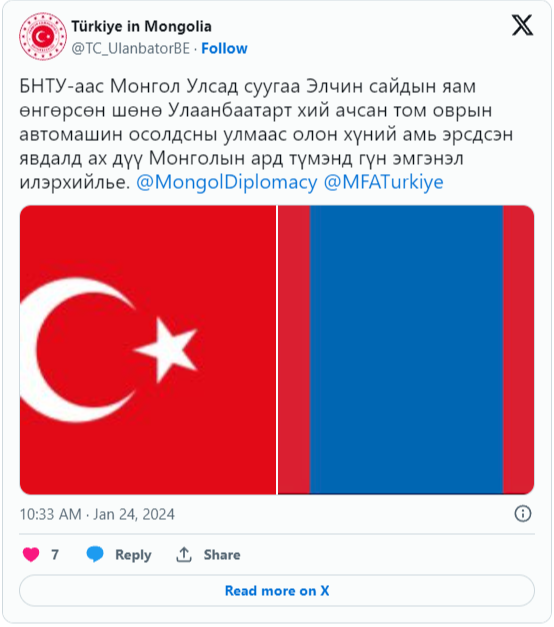Viewport: 554px width, 627px height.
Task: View the Turkish flag image
Action: 148,350
